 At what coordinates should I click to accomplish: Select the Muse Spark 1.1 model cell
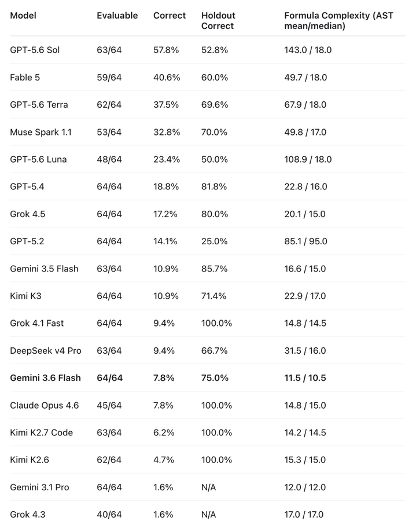tap(41, 133)
